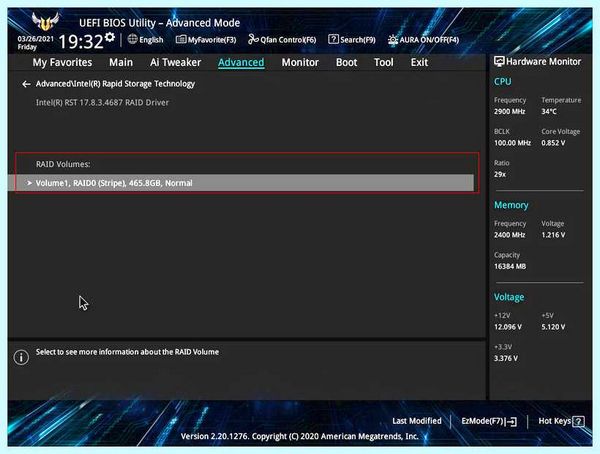
Task: Open the English language selector
Action: click(145, 39)
